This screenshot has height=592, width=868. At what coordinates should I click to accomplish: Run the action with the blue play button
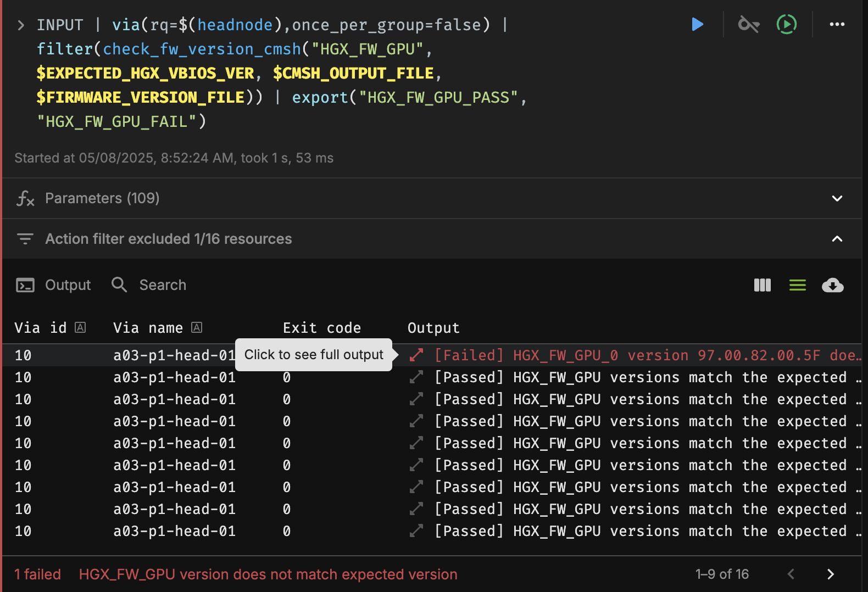click(697, 25)
